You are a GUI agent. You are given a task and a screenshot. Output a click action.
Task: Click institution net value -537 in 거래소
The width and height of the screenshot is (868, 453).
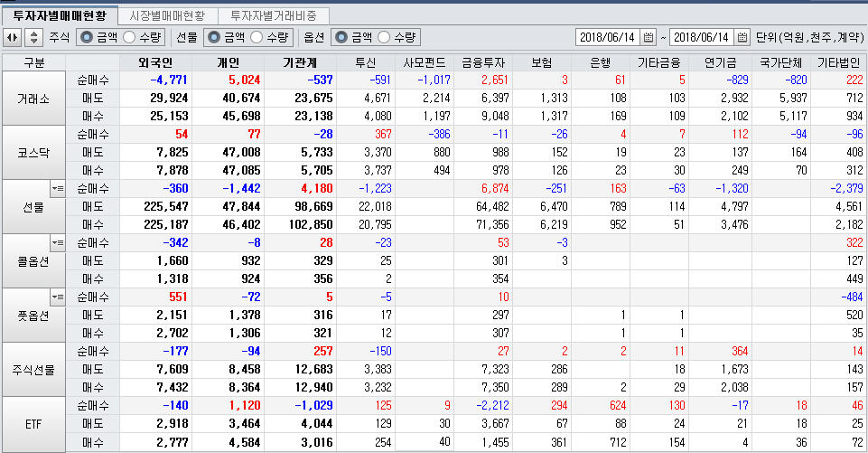(320, 80)
